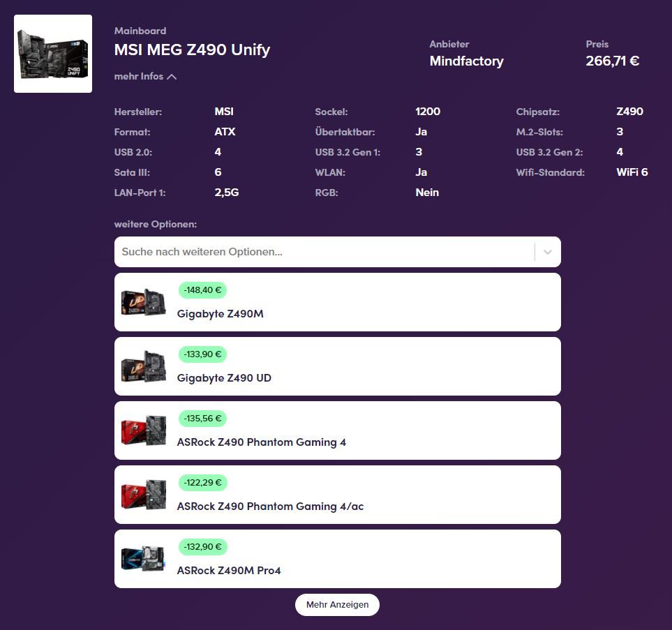Click the ASRock Z490M Pro4 thumbnail
This screenshot has width=672, height=630.
click(x=143, y=558)
